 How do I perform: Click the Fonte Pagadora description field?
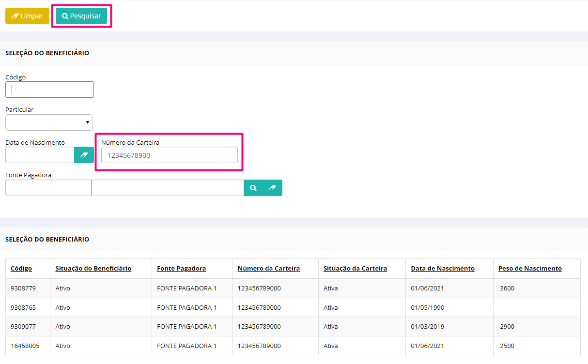[168, 188]
